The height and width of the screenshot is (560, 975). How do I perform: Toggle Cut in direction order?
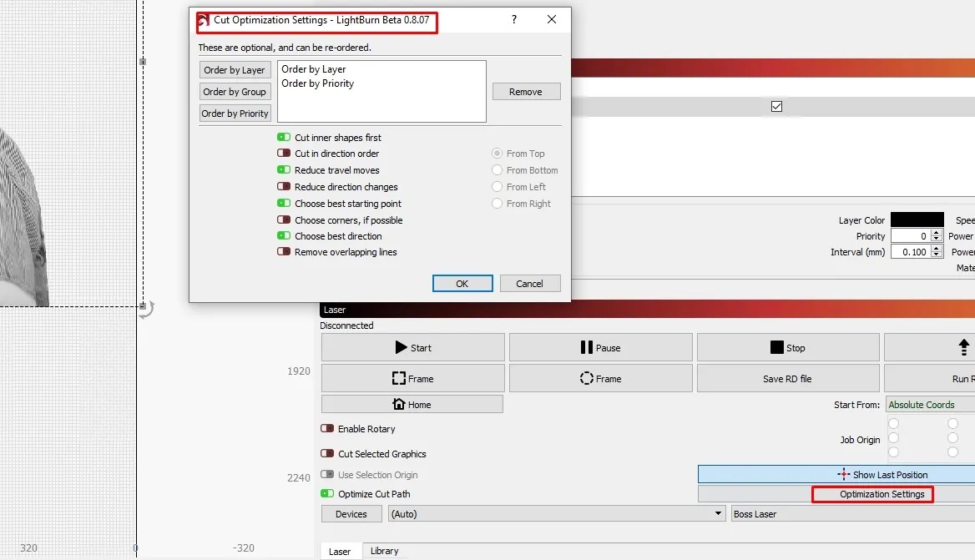point(284,153)
